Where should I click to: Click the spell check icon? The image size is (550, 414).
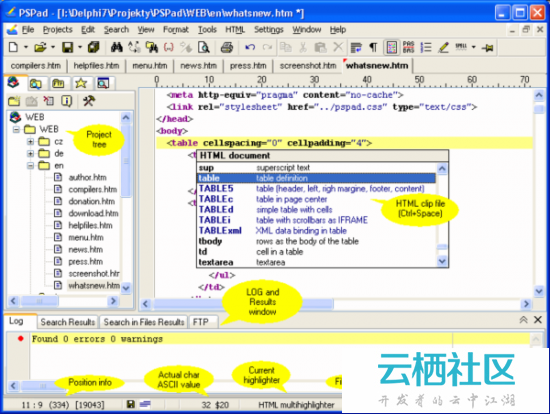click(461, 47)
